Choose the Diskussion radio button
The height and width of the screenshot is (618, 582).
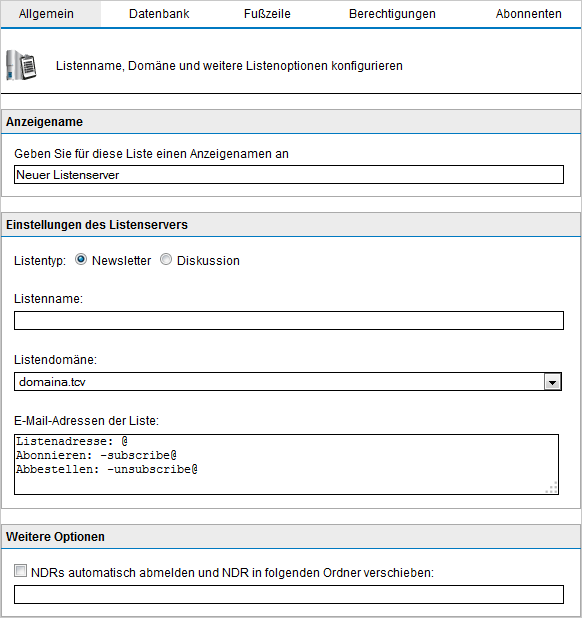click(x=166, y=260)
